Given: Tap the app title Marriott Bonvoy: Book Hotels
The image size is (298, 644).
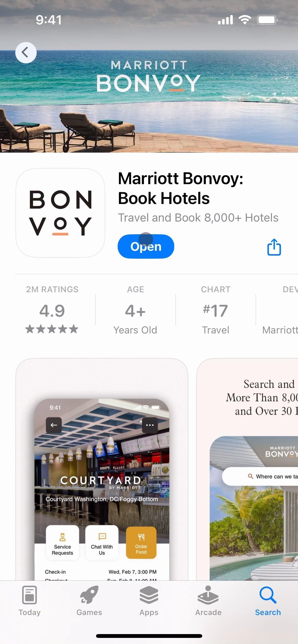Looking at the screenshot, I should pyautogui.click(x=180, y=188).
